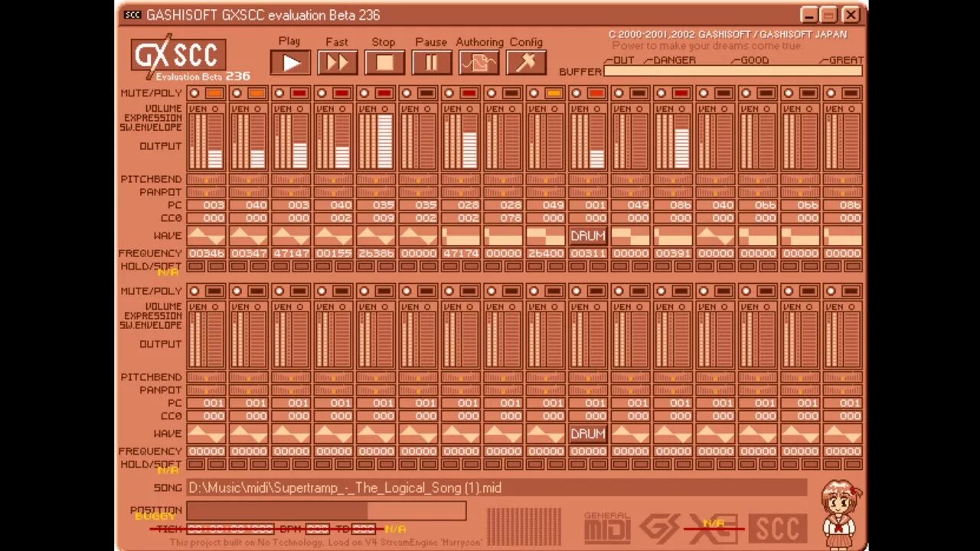
Task: Click the GS logo at the bottom
Action: coord(659,527)
